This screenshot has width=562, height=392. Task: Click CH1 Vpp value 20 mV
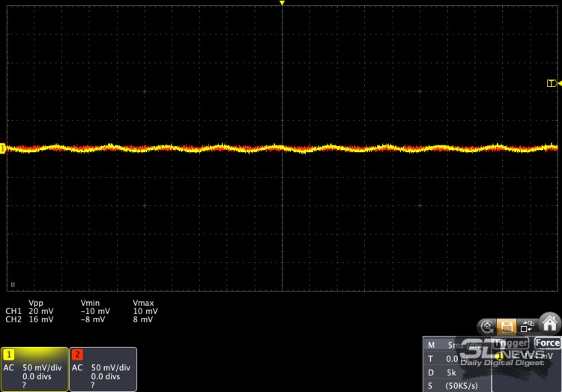coord(41,311)
